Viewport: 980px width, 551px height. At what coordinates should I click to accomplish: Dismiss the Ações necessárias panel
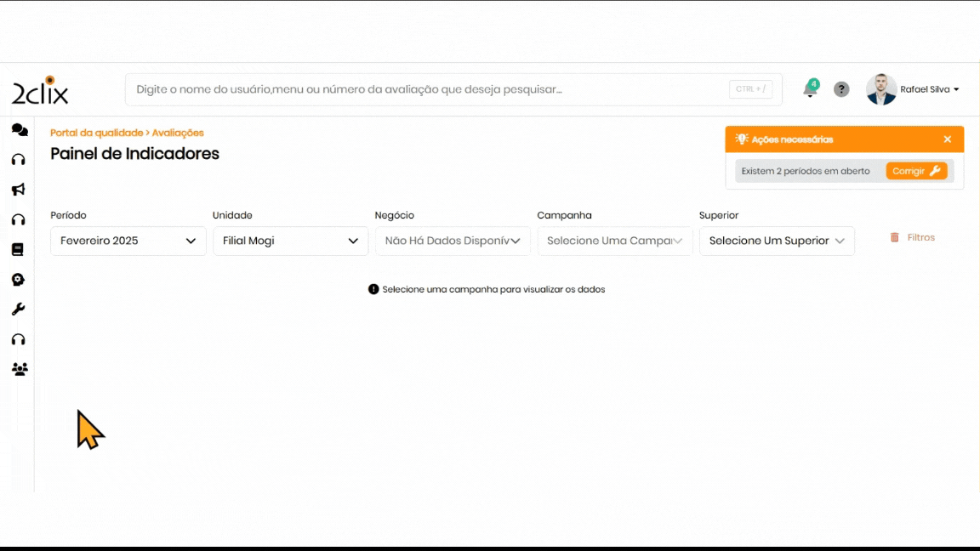coord(948,139)
